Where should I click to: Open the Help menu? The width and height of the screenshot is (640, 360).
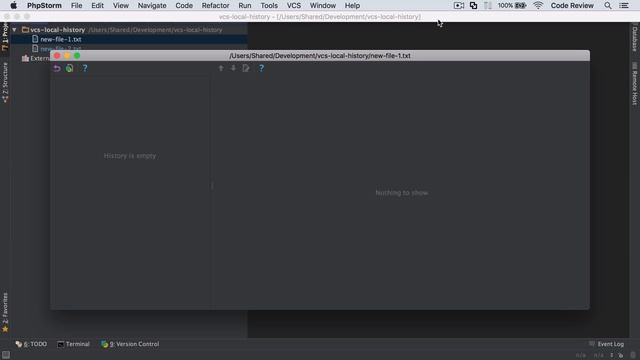point(352,6)
